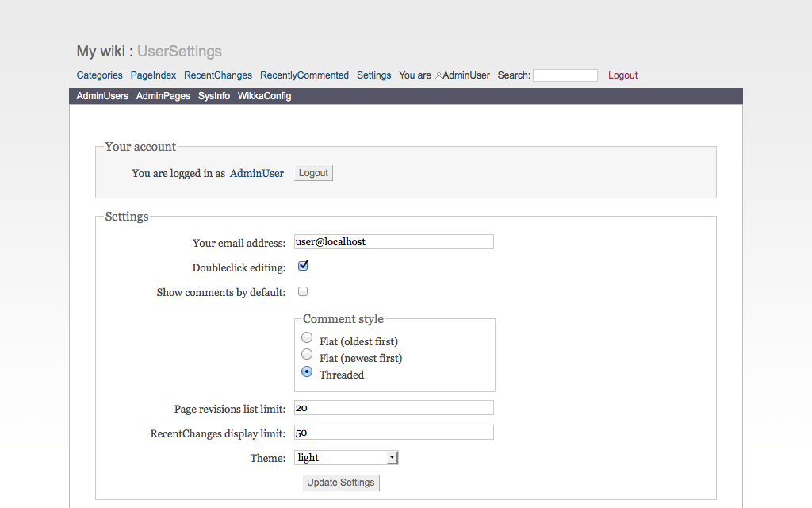
Task: Open the PageIndex link
Action: pos(153,75)
